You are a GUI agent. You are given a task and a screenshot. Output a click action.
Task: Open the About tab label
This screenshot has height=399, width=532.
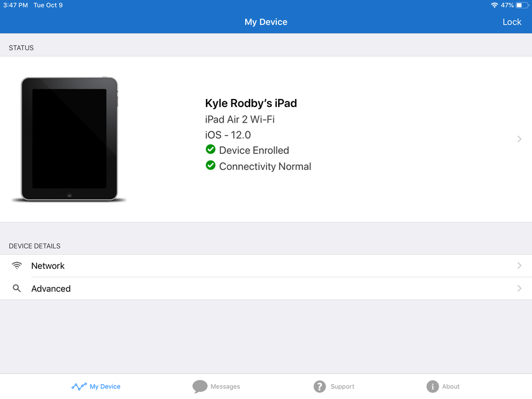[451, 387]
